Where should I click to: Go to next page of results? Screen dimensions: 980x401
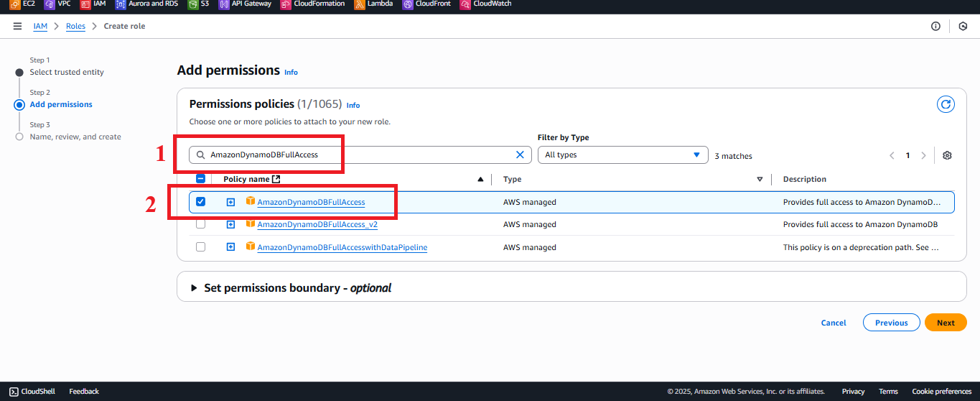point(923,155)
